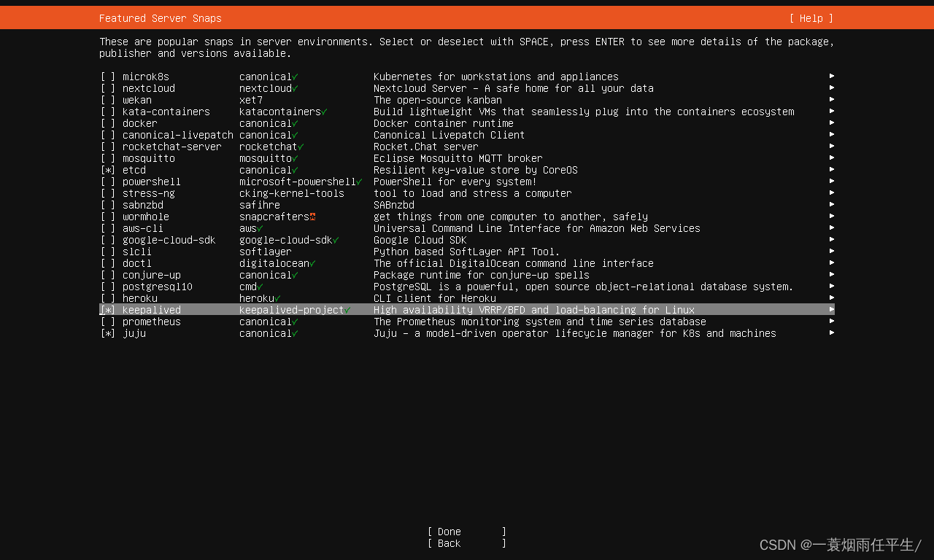Select the rocketchat-server snap name

point(172,147)
